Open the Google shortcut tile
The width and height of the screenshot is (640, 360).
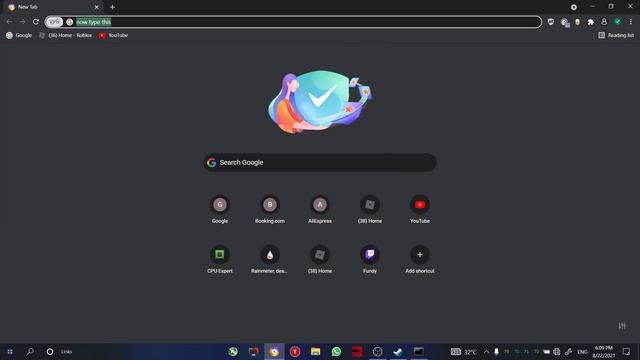point(220,210)
